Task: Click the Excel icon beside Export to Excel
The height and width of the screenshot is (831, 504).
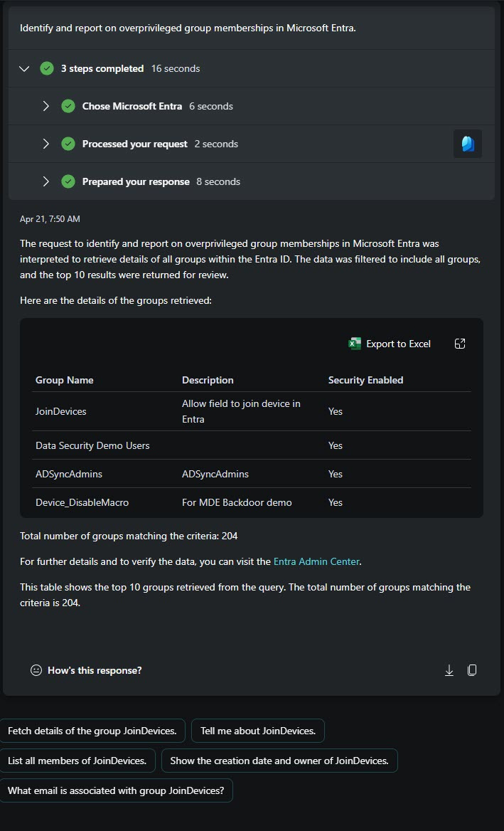Action: [x=354, y=344]
